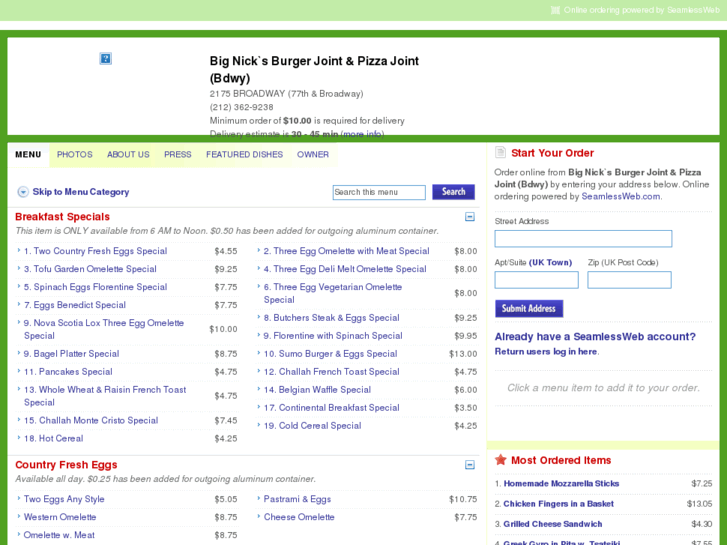
Task: Collapse the Breakfast Specials section
Action: [470, 217]
